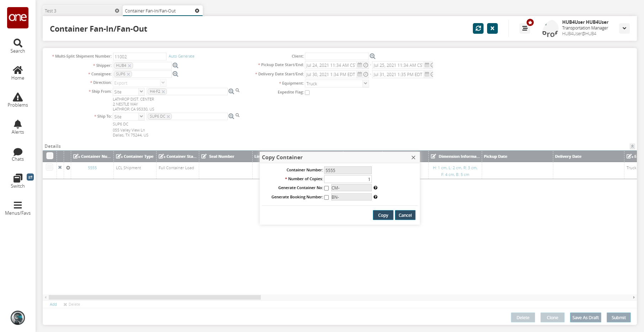Viewport: 644px width, 332px height.
Task: Open the Menus/Favs menu
Action: pos(18,208)
